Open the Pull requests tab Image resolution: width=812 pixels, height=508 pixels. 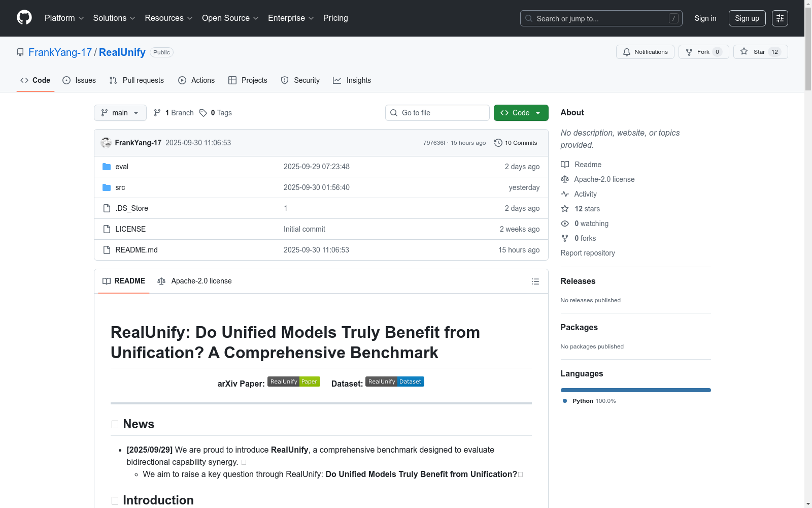click(137, 80)
